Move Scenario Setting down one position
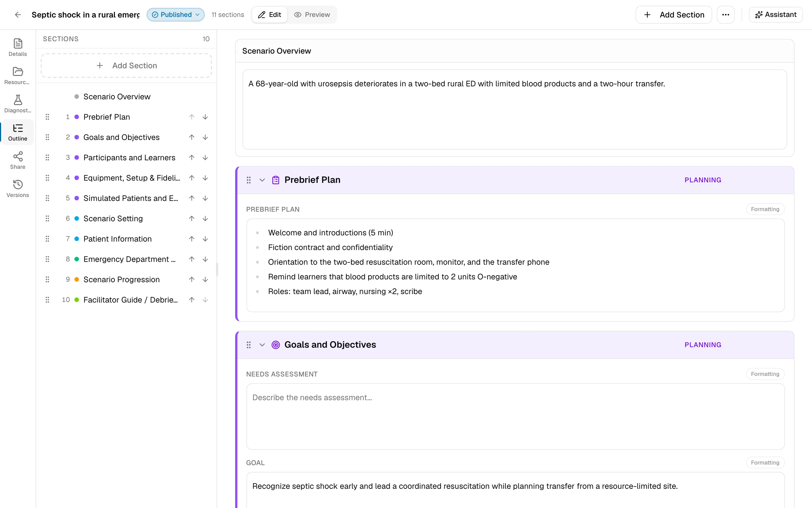The height and width of the screenshot is (508, 812). [205, 218]
